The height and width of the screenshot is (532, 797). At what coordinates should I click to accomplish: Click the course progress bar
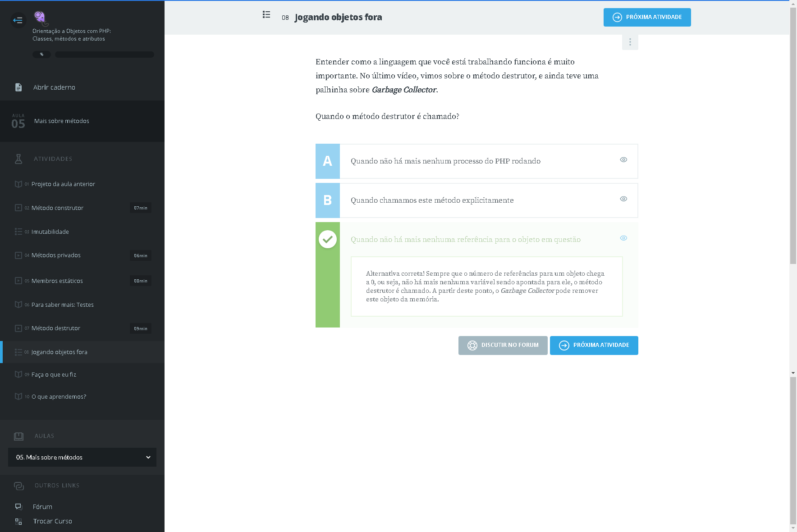[104, 55]
